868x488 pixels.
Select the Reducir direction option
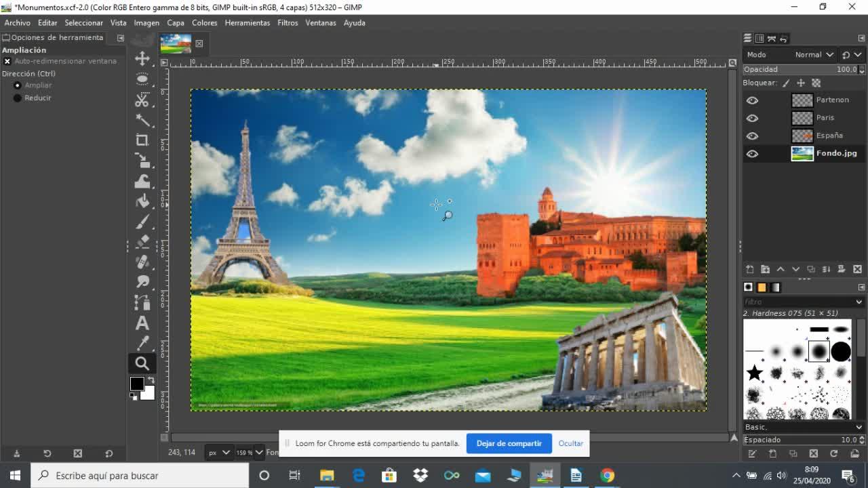[18, 98]
